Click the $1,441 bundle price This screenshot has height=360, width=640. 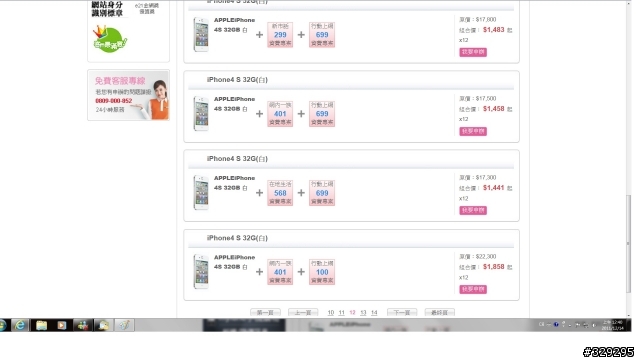click(x=493, y=188)
